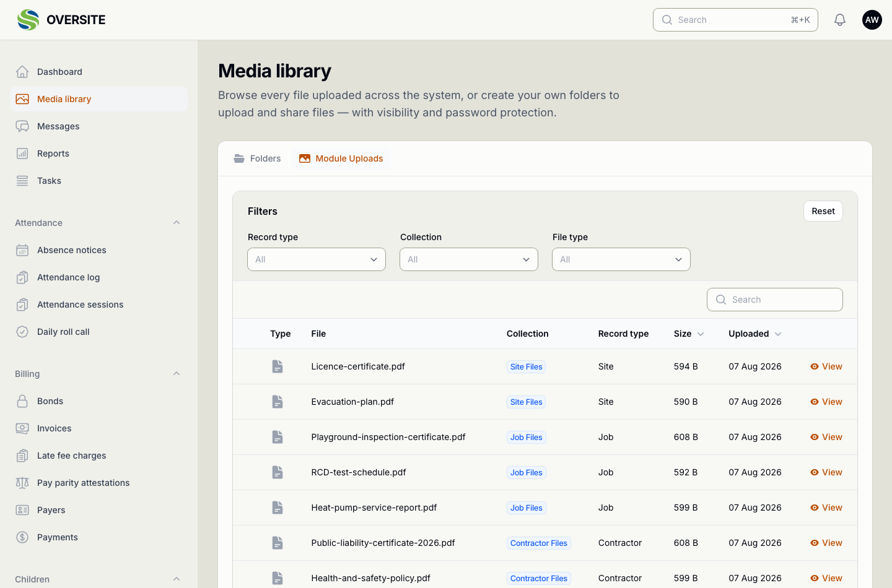Click the Tasks list icon
Image resolution: width=892 pixels, height=588 pixels.
click(22, 181)
